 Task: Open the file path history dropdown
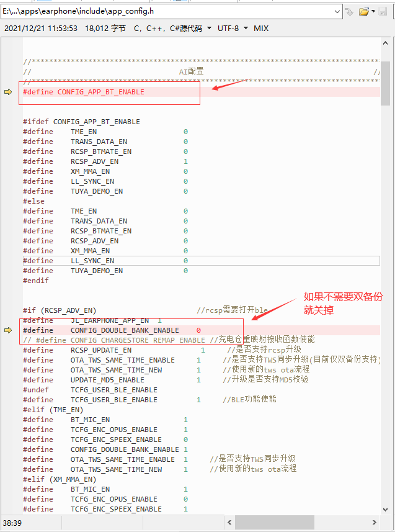[337, 12]
